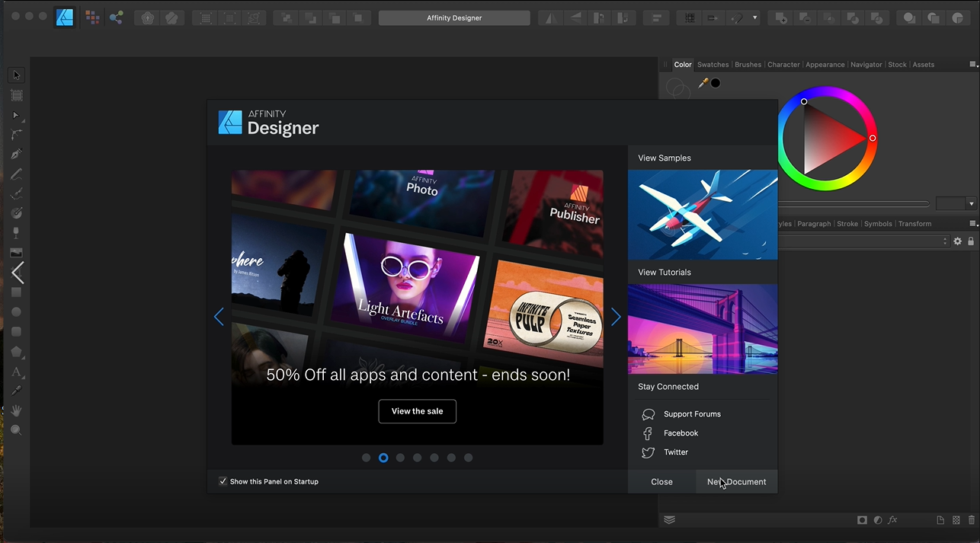Click the Delete Layer trash icon
This screenshot has width=980, height=543.
tap(972, 520)
